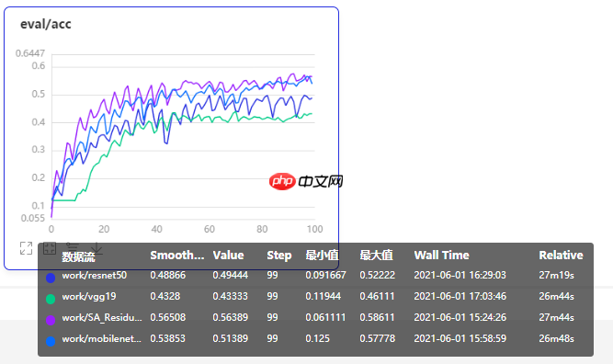613x364 pixels.
Task: Click the Relative column header
Action: 561,256
